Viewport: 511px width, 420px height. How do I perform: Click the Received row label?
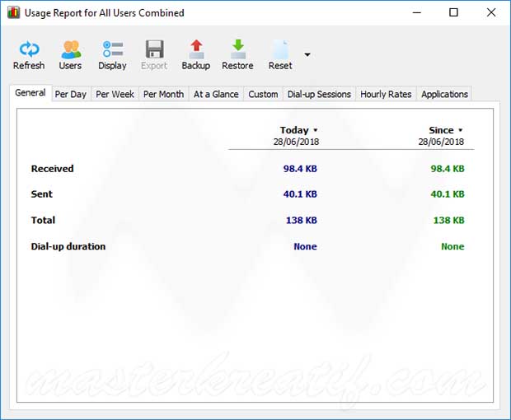pyautogui.click(x=53, y=169)
